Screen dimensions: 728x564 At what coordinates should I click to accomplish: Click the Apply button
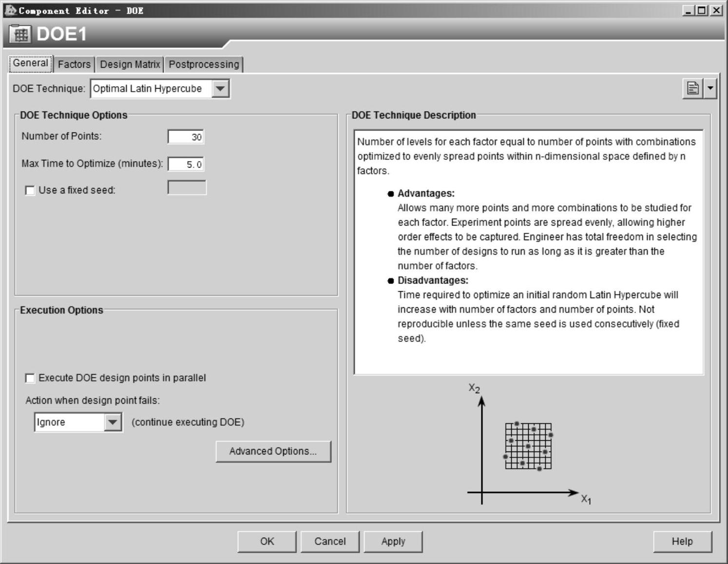pos(393,542)
